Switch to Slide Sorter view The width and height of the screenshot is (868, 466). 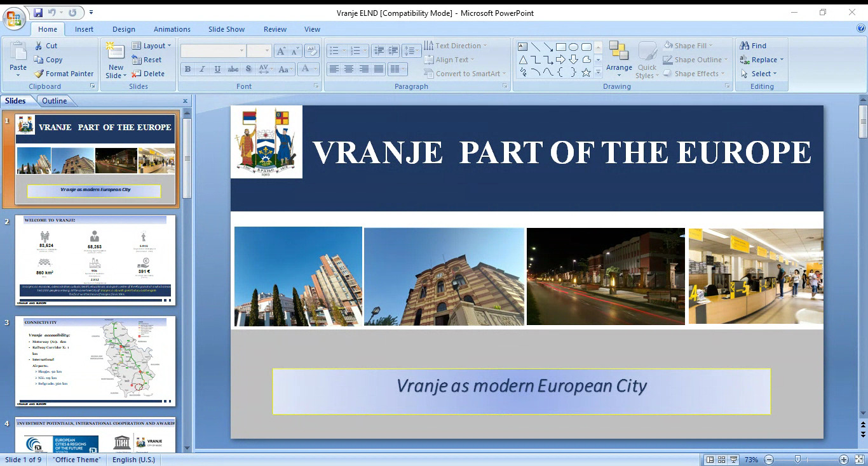coord(722,460)
